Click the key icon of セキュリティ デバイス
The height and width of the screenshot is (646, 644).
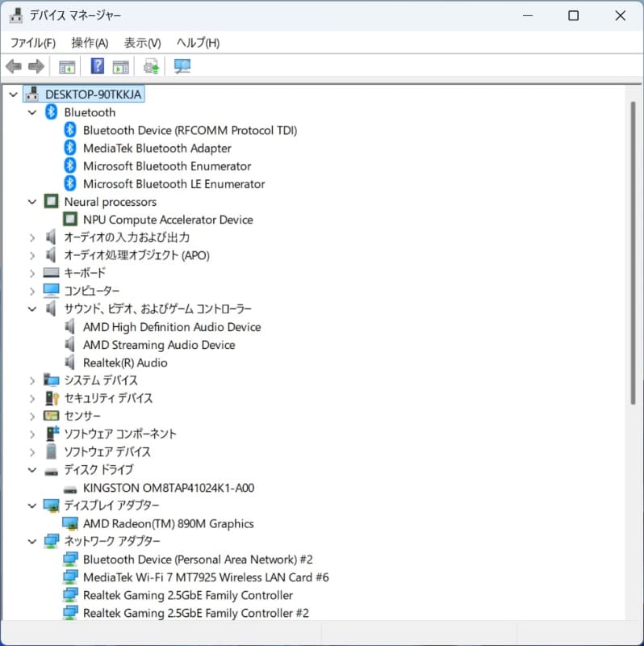(52, 398)
